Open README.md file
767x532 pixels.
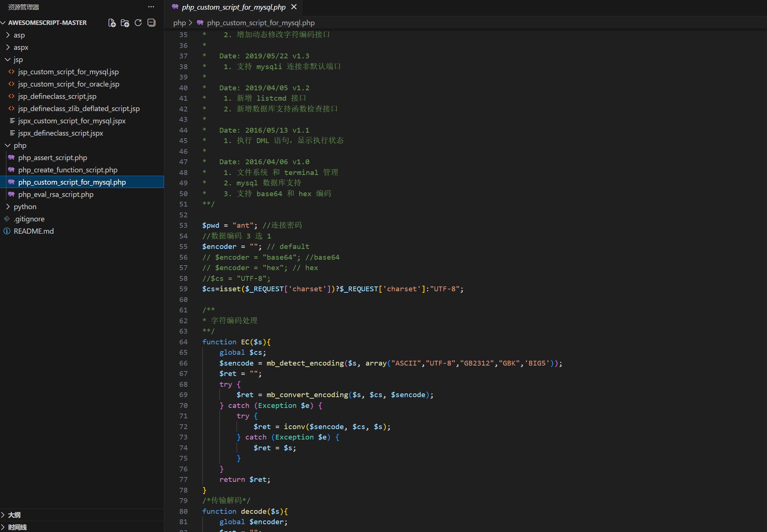(x=33, y=231)
